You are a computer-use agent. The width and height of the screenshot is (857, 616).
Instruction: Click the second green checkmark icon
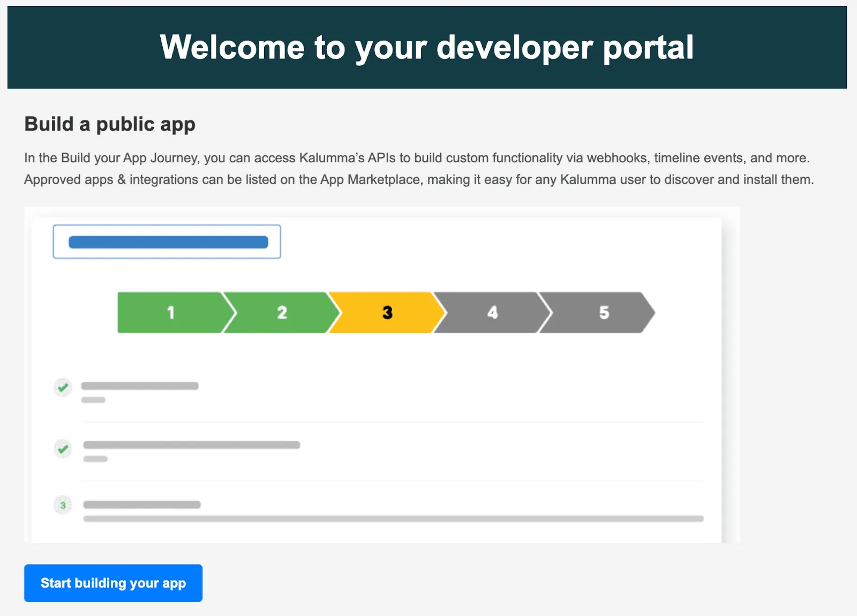[x=63, y=449]
